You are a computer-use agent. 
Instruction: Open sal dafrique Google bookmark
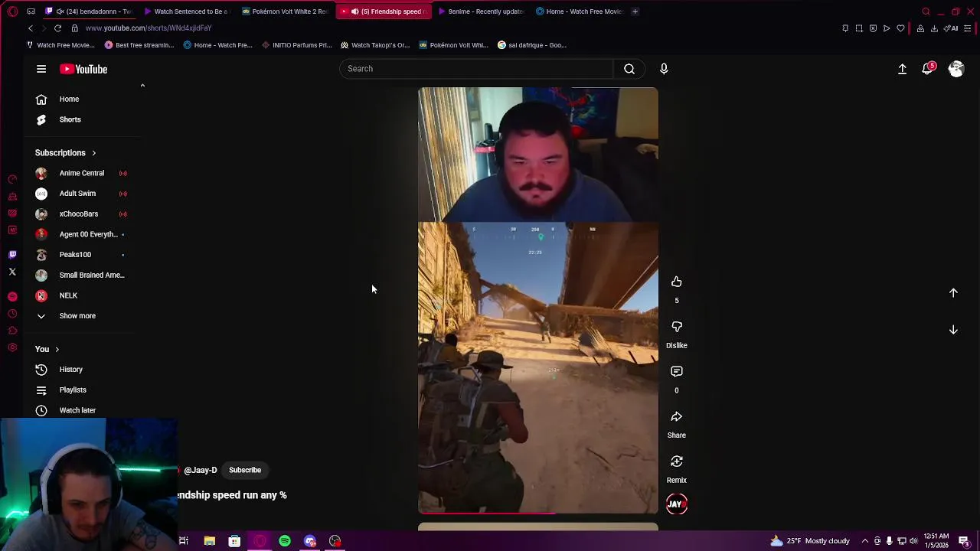532,45
